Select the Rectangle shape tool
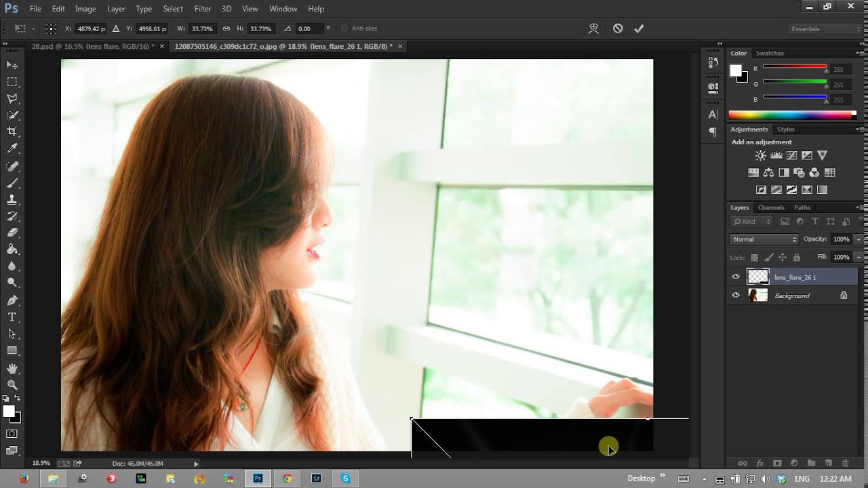868x488 pixels. (x=12, y=351)
